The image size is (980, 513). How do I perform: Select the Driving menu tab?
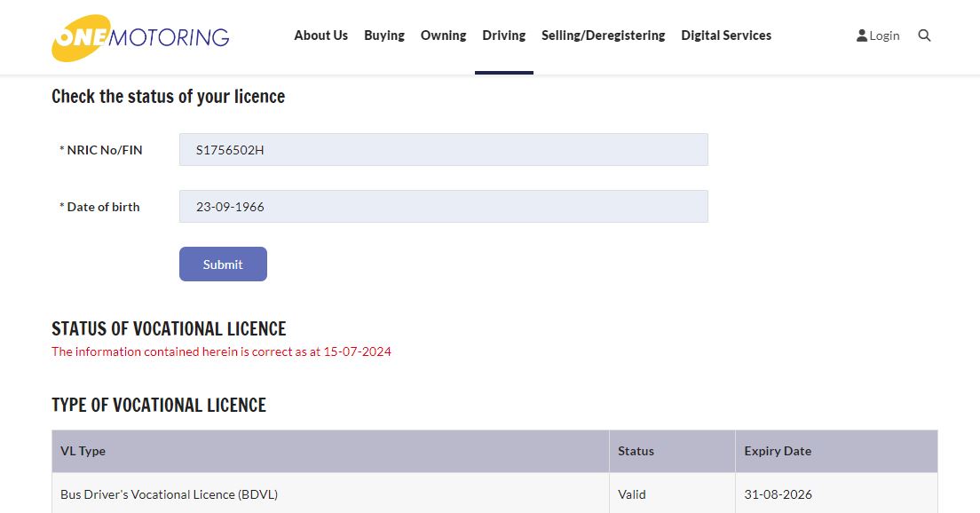[503, 36]
